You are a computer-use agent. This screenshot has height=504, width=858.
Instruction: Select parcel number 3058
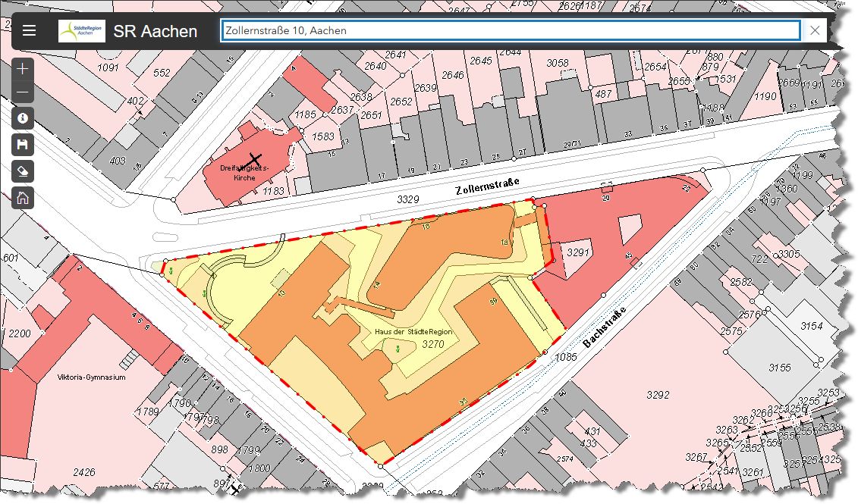[558, 63]
